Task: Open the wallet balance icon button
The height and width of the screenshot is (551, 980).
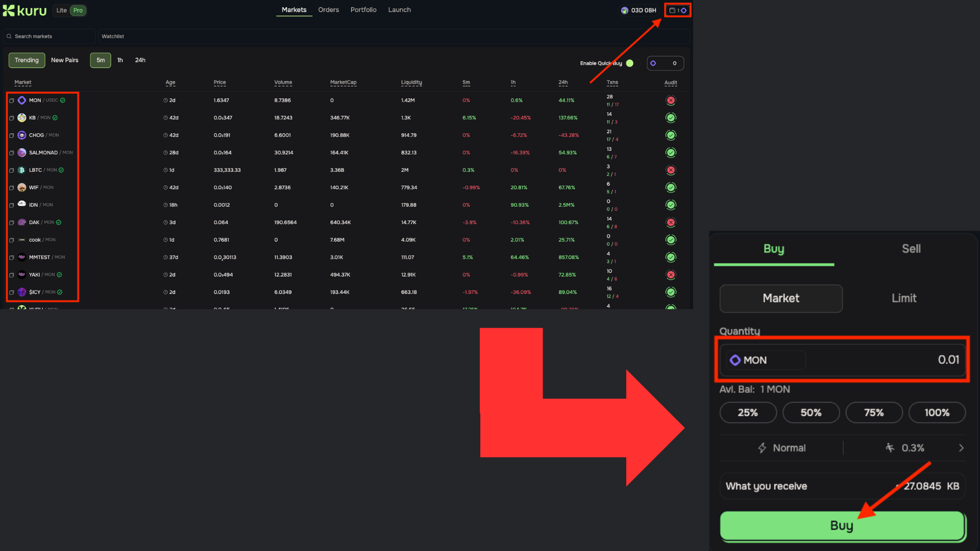Action: [677, 10]
